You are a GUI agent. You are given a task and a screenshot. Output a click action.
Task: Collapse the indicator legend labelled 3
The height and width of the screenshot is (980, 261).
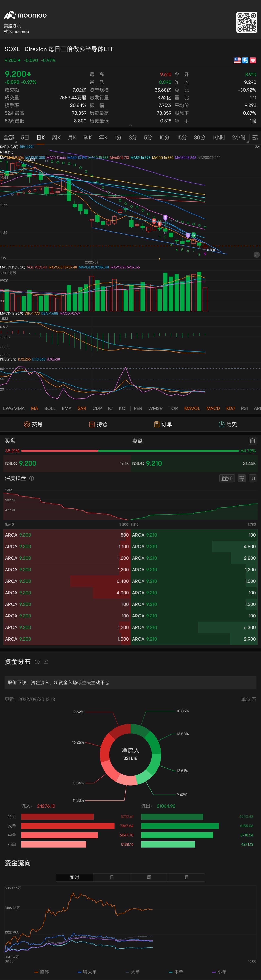click(x=257, y=147)
